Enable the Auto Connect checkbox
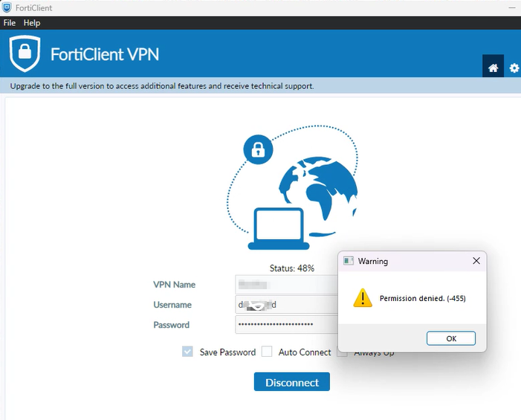This screenshot has width=521, height=420. [x=267, y=352]
